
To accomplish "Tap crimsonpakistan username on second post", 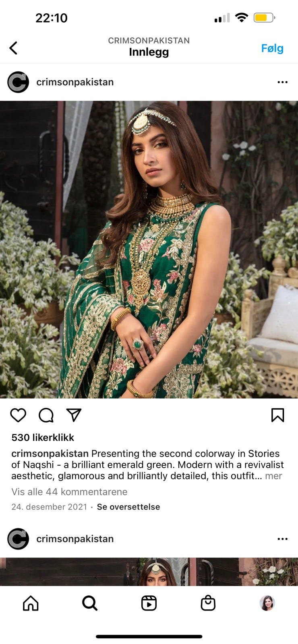I will click(x=75, y=539).
